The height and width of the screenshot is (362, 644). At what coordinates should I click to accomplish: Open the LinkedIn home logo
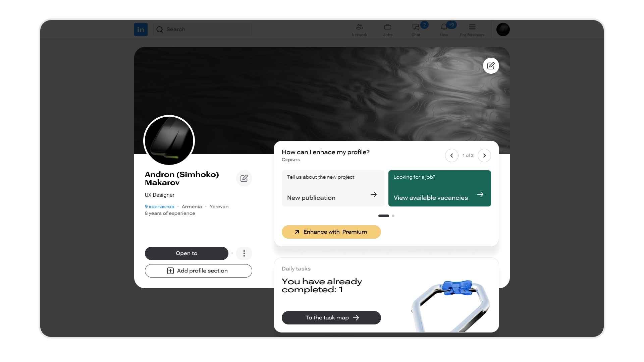pyautogui.click(x=141, y=29)
